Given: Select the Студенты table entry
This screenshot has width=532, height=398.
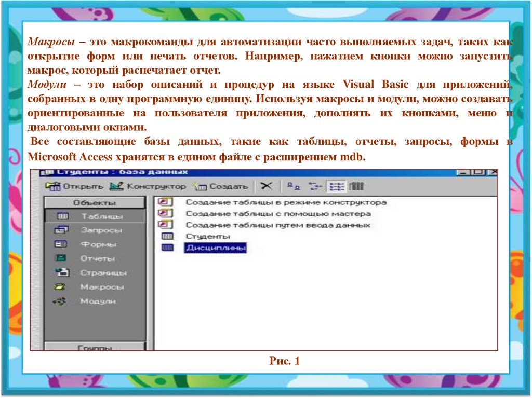Looking at the screenshot, I should point(208,236).
